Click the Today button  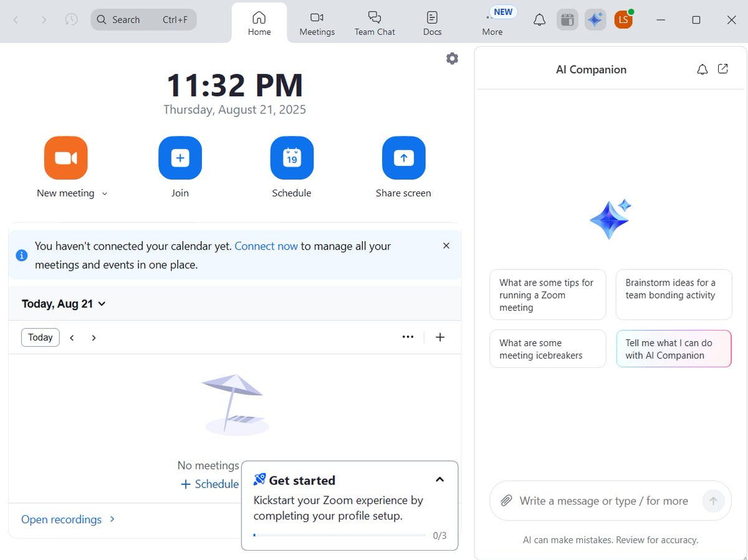tap(41, 337)
